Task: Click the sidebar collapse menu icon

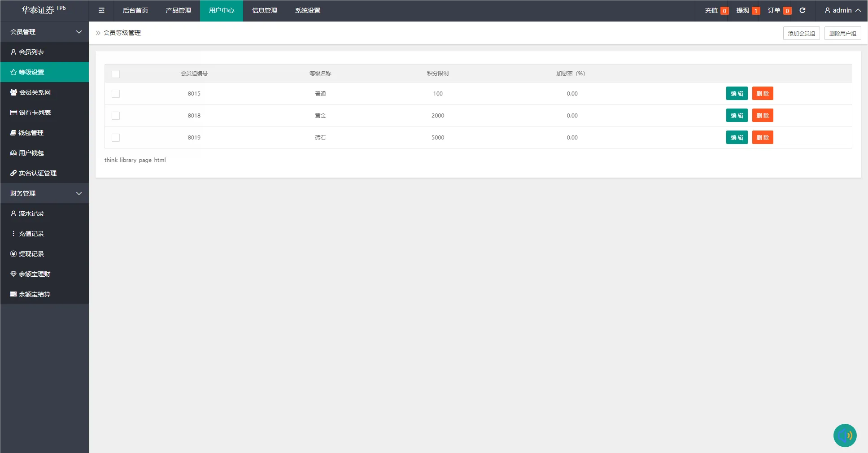Action: 101,10
